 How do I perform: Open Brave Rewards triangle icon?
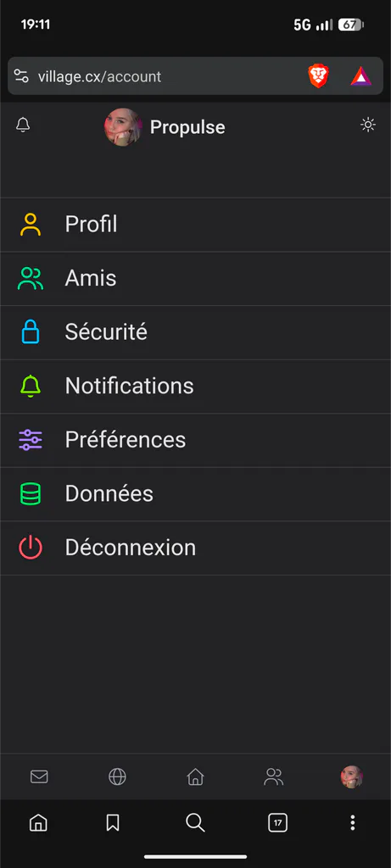(361, 75)
